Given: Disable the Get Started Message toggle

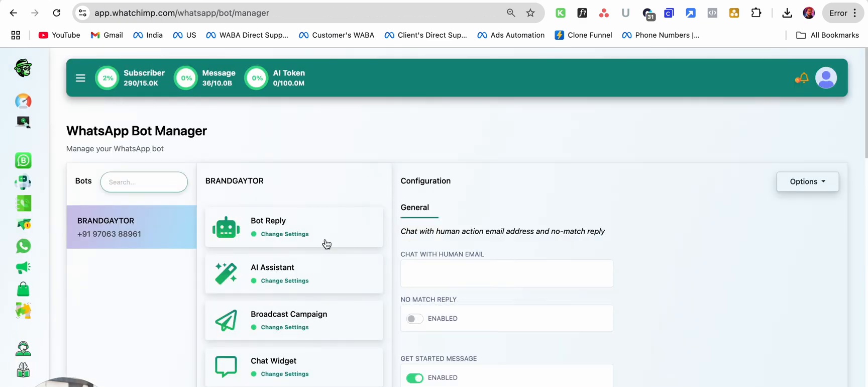Looking at the screenshot, I should (415, 378).
